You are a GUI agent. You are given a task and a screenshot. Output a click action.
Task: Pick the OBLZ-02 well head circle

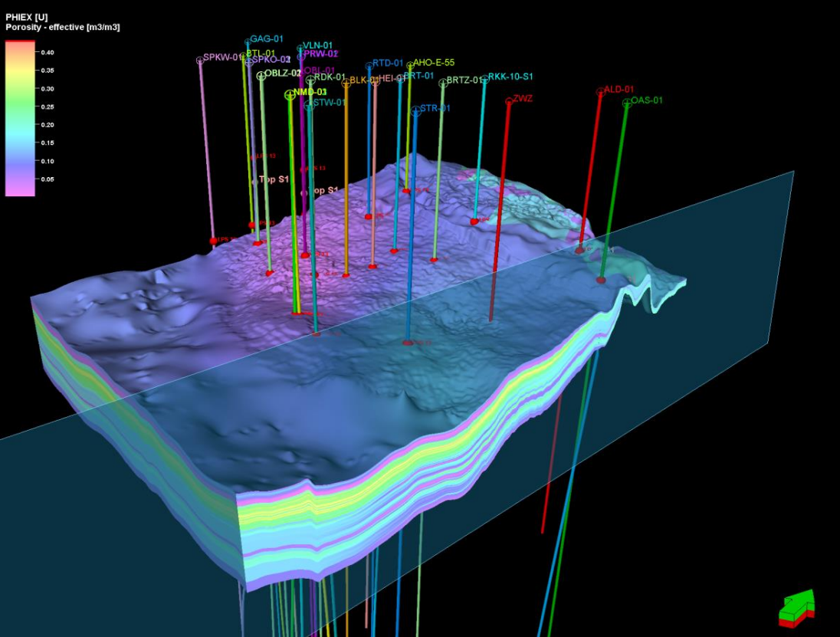[261, 76]
